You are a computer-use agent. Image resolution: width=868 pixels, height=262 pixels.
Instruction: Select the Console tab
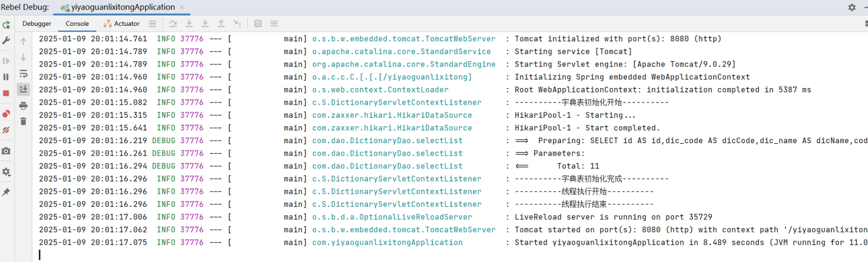coord(77,23)
